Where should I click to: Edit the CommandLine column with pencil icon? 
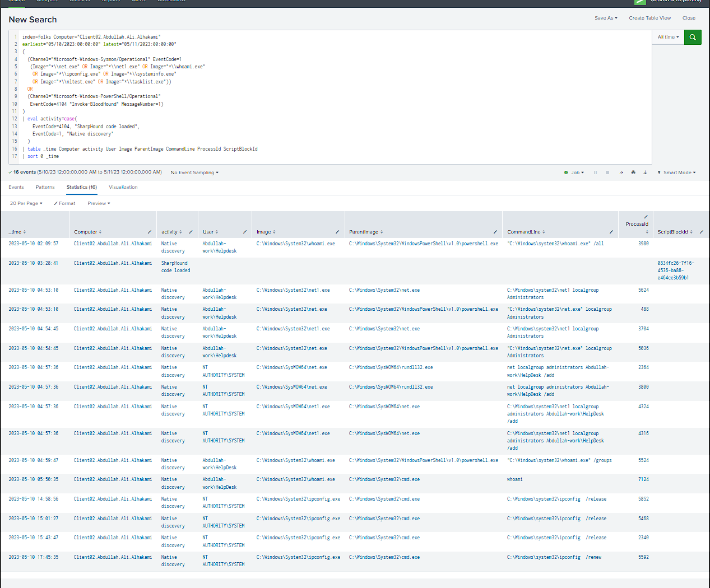tap(611, 232)
